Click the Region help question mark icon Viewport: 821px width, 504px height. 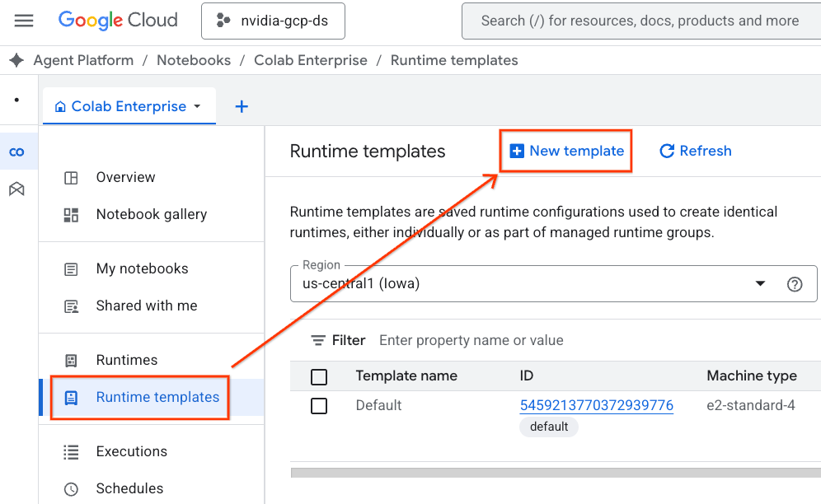[795, 284]
